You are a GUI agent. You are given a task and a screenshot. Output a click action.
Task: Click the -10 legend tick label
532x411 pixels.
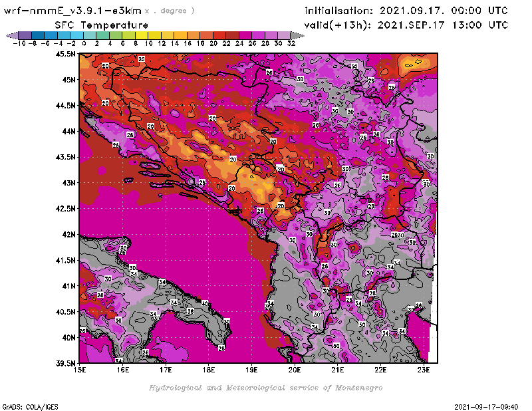[x=19, y=44]
